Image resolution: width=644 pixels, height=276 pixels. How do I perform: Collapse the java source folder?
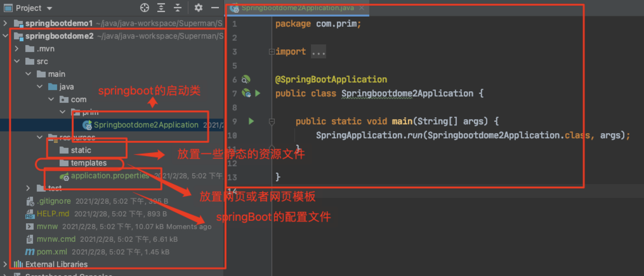coord(40,87)
